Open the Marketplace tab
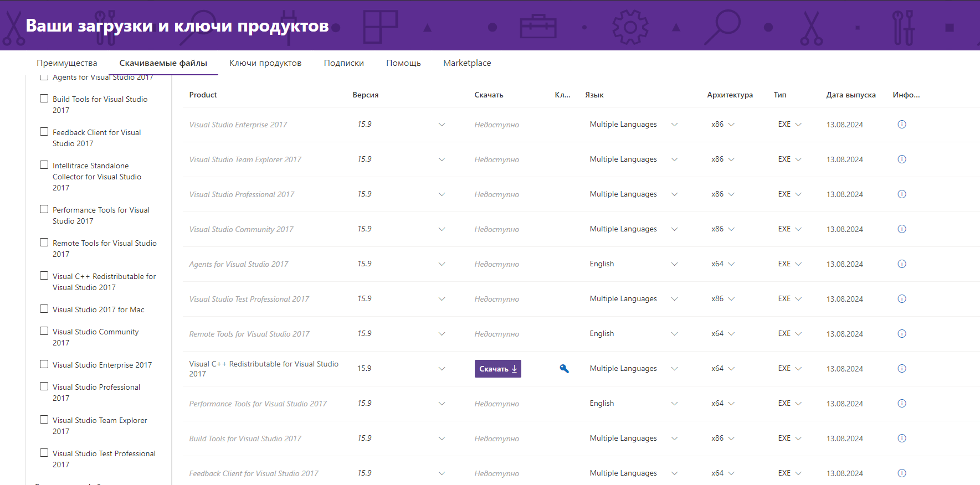This screenshot has width=980, height=485. point(467,63)
